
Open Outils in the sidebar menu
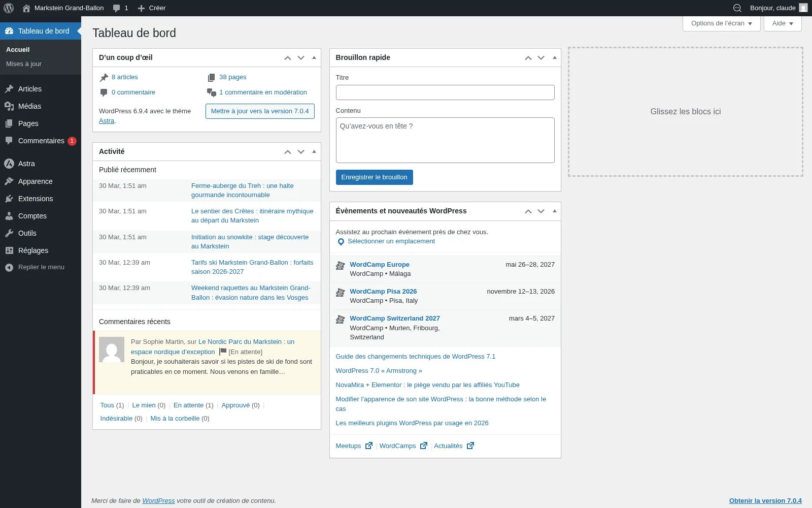pyautogui.click(x=41, y=233)
